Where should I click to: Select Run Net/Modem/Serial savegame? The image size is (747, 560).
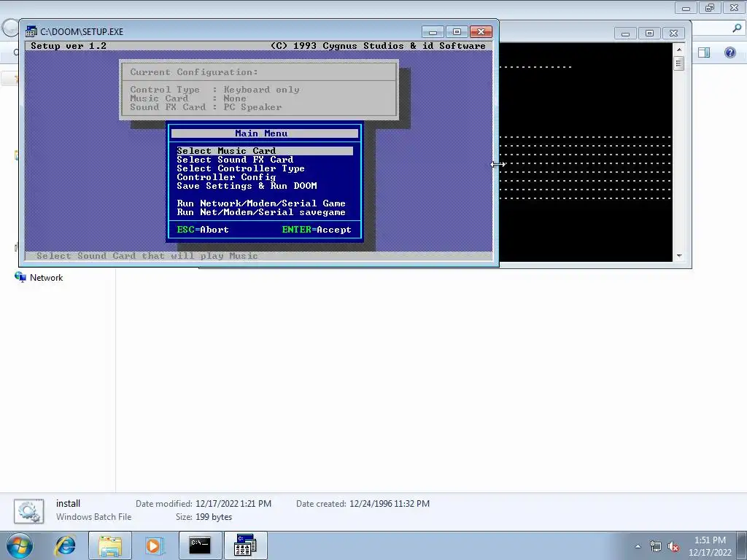pyautogui.click(x=261, y=212)
